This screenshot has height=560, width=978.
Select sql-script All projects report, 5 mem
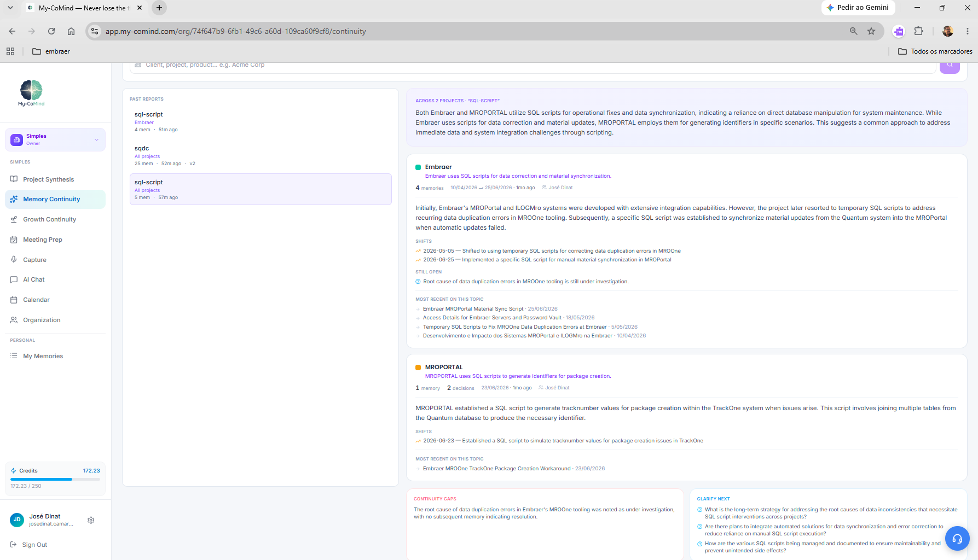tap(261, 189)
